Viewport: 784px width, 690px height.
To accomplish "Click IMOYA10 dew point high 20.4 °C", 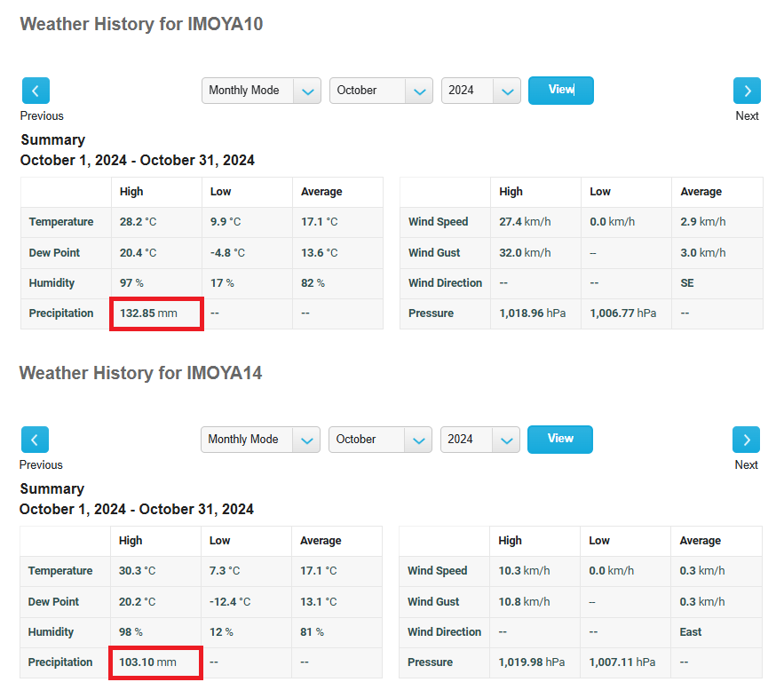I will (x=138, y=253).
